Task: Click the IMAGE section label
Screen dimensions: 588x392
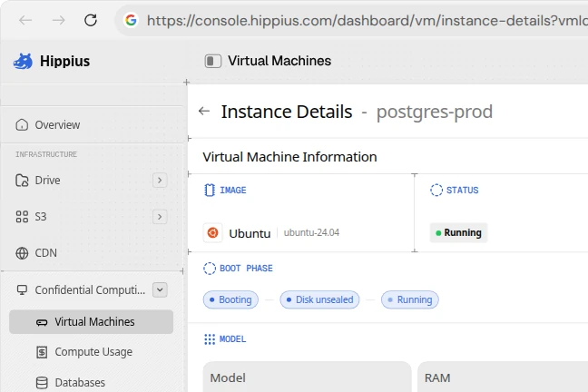Action: point(233,191)
